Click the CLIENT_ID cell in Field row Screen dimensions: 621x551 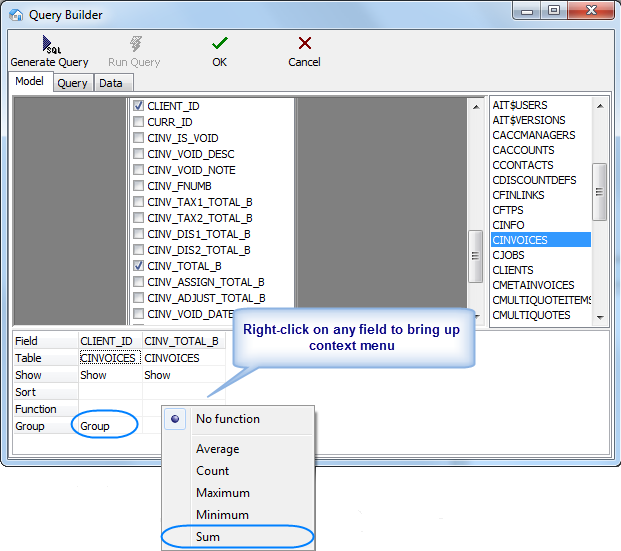click(x=110, y=341)
